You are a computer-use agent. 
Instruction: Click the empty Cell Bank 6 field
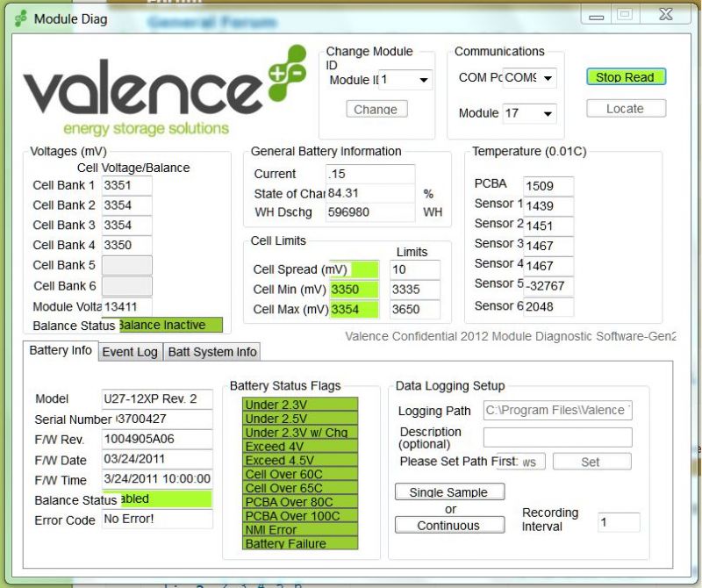coord(126,286)
